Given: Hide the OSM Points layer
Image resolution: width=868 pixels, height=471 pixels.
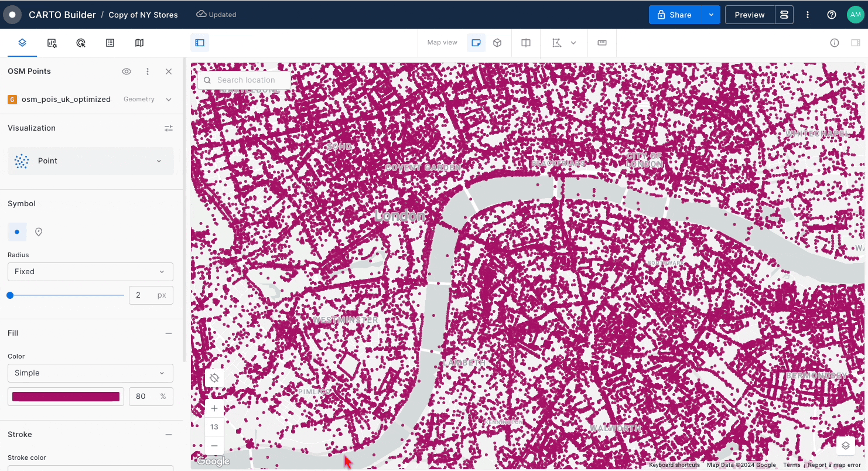Looking at the screenshot, I should pos(126,71).
